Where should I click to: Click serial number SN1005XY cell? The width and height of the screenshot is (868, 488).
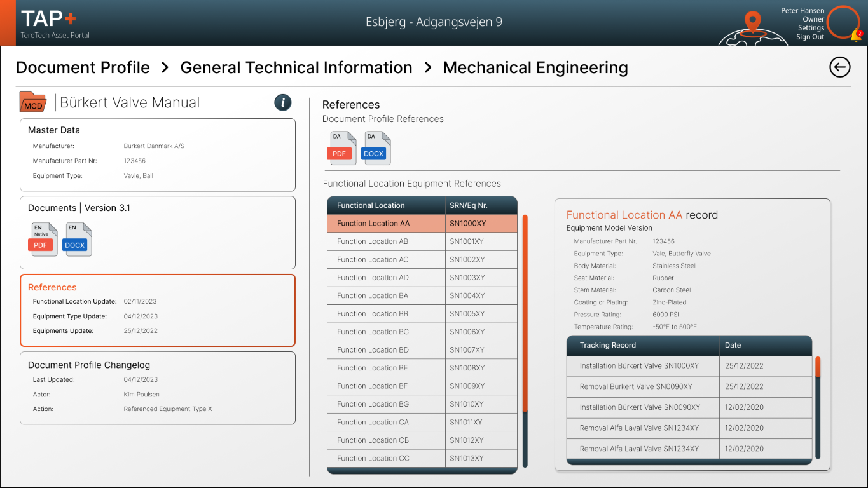(481, 314)
